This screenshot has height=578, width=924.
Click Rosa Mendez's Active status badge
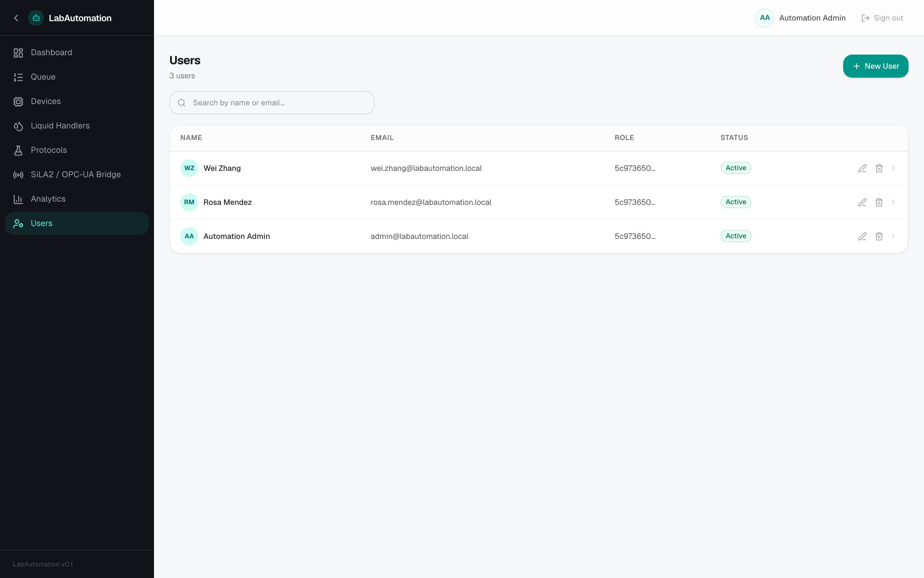736,202
